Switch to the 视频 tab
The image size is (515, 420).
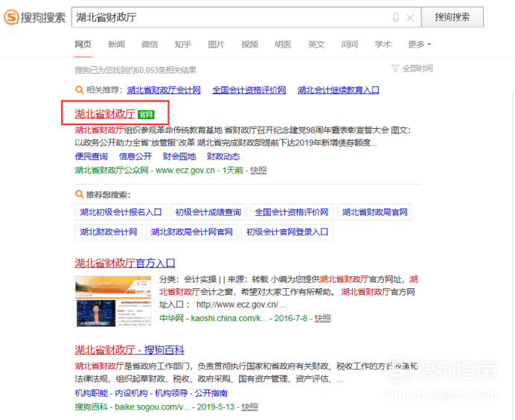tap(249, 45)
